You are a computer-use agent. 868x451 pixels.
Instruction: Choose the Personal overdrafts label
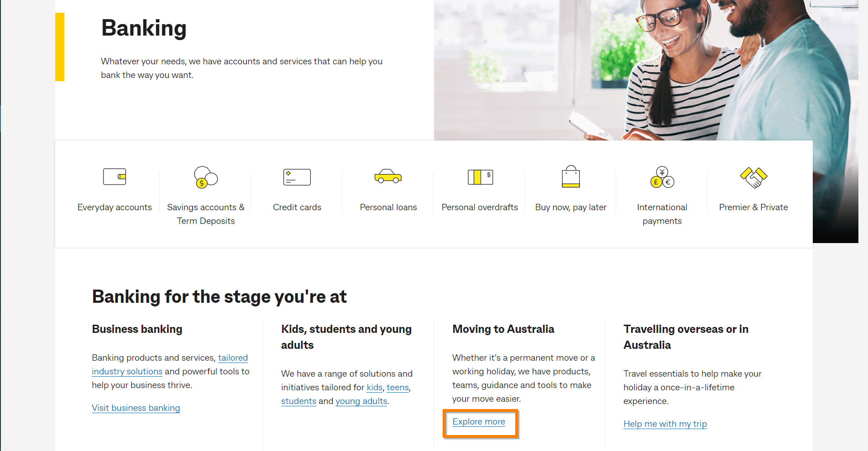pos(480,207)
